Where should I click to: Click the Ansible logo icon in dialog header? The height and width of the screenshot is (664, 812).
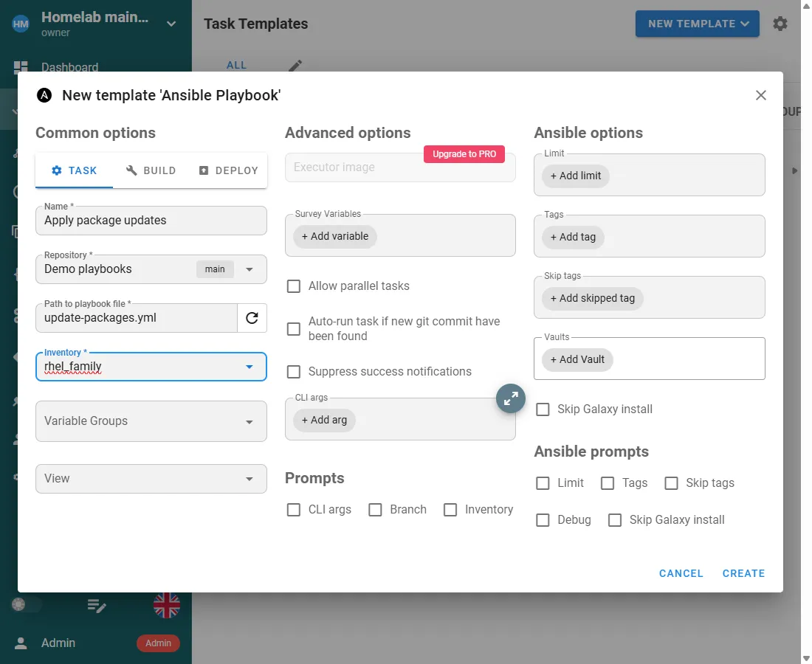coord(44,95)
